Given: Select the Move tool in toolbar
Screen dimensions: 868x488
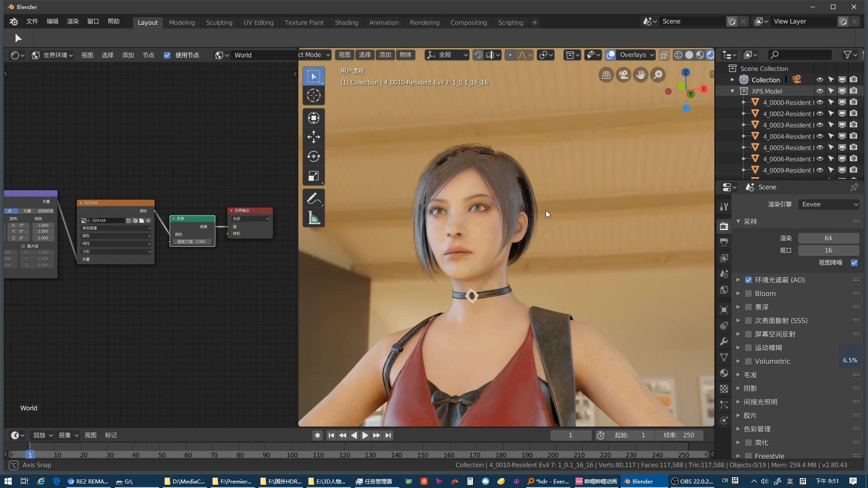Looking at the screenshot, I should [x=314, y=136].
